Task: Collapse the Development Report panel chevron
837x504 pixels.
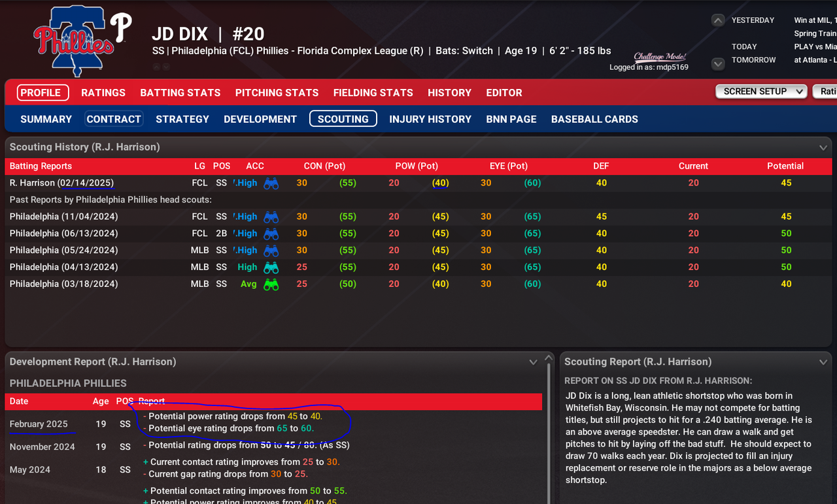Action: click(532, 361)
